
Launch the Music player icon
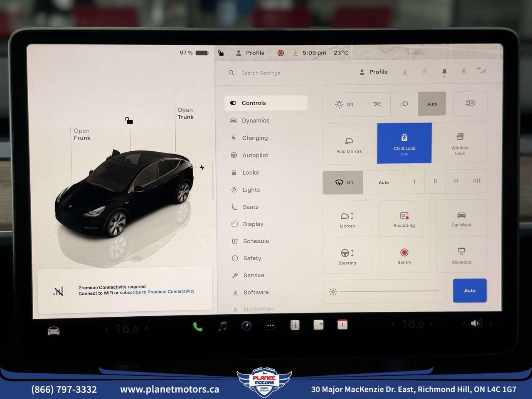[222, 326]
